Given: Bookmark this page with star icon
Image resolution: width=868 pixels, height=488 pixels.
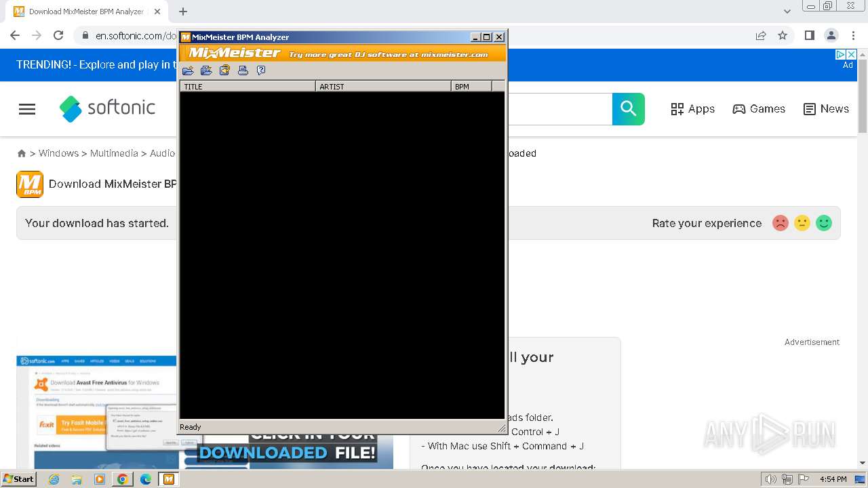Looking at the screenshot, I should click(x=783, y=35).
